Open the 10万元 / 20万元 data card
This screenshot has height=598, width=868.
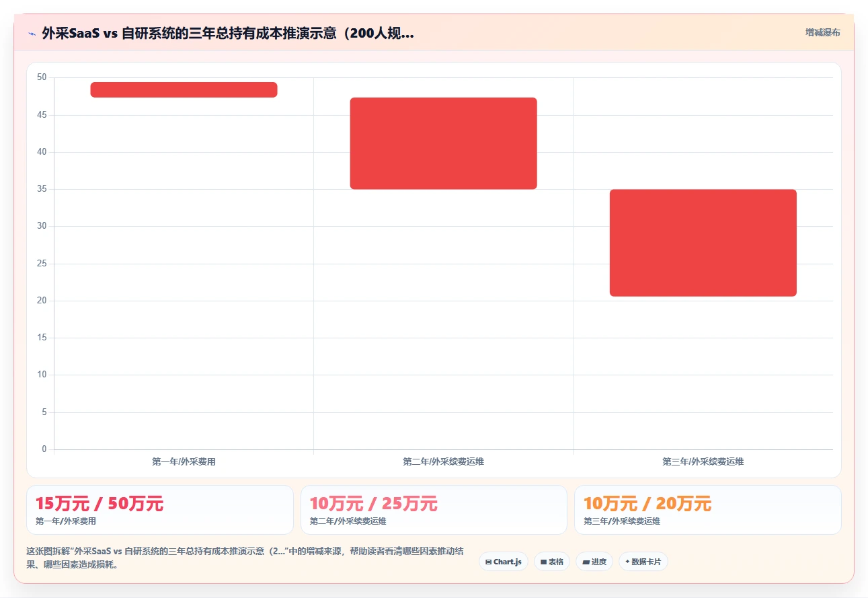708,510
